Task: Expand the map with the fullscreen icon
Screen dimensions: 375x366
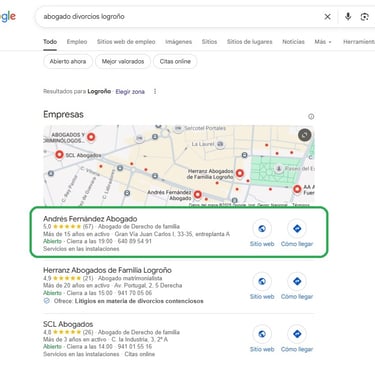Action: pyautogui.click(x=304, y=135)
